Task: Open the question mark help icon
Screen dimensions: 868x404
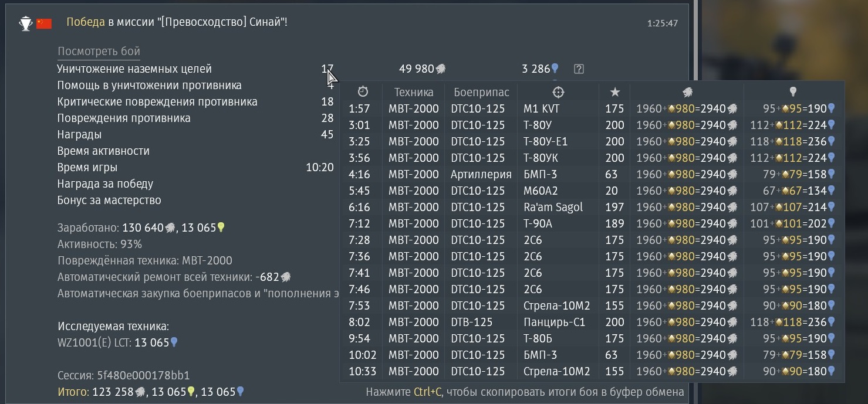Action: 579,69
